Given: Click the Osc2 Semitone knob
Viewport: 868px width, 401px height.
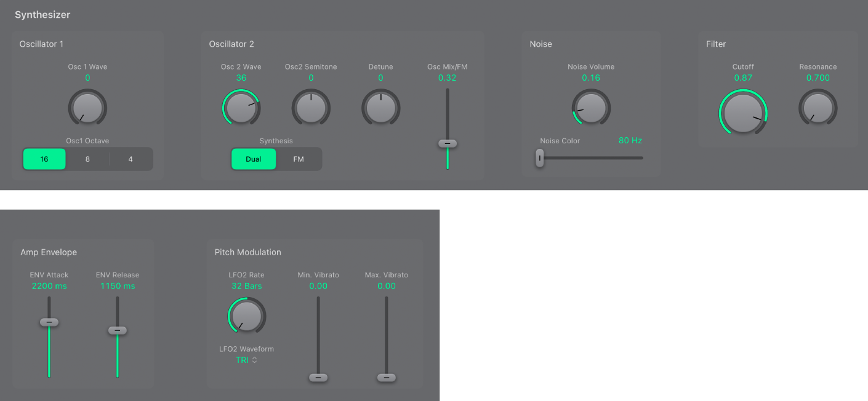Looking at the screenshot, I should coord(311,108).
